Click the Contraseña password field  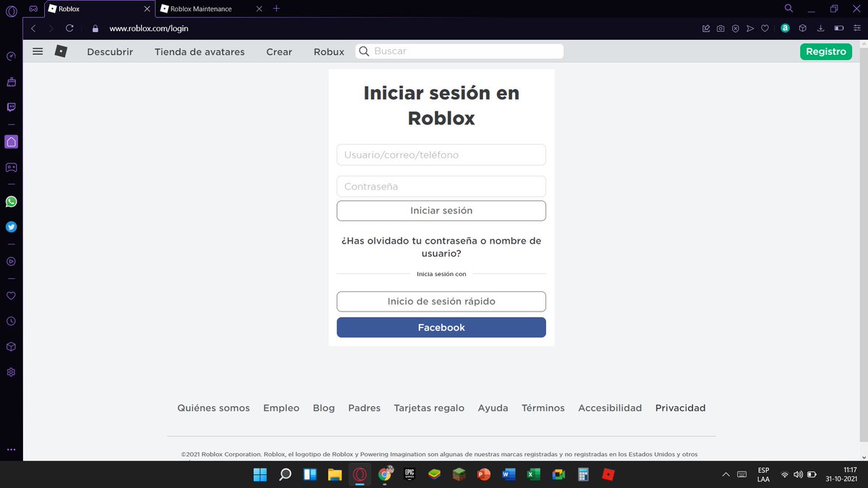tap(441, 187)
